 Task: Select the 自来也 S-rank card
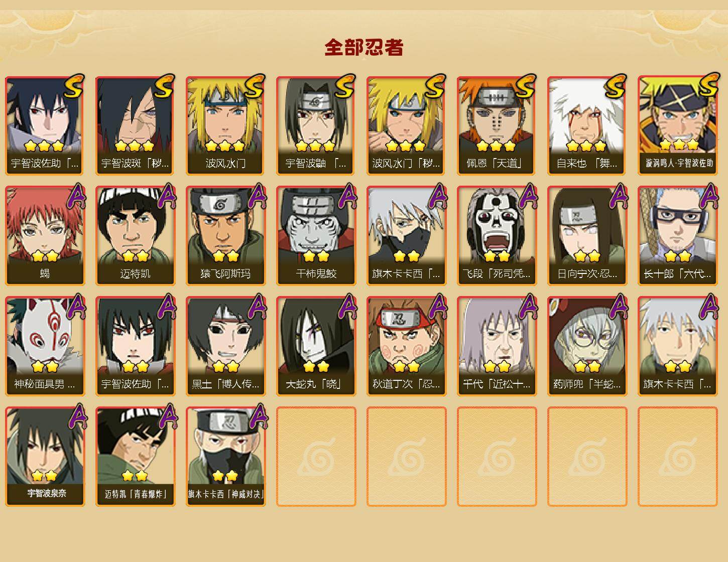pyautogui.click(x=587, y=125)
